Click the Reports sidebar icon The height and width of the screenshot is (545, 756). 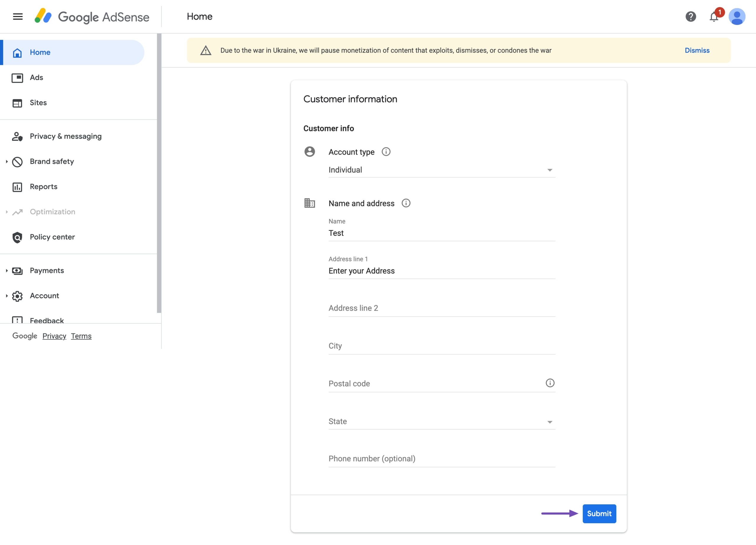pyautogui.click(x=18, y=186)
